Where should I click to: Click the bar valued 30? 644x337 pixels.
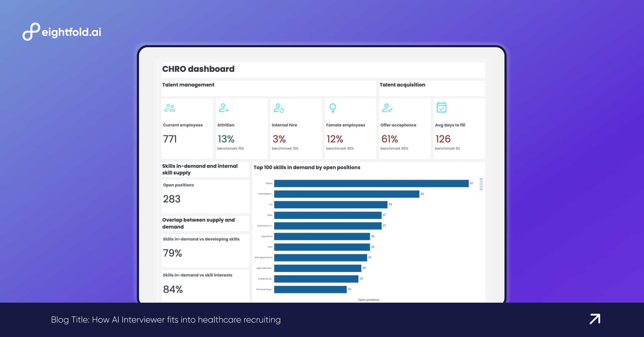coord(318,268)
